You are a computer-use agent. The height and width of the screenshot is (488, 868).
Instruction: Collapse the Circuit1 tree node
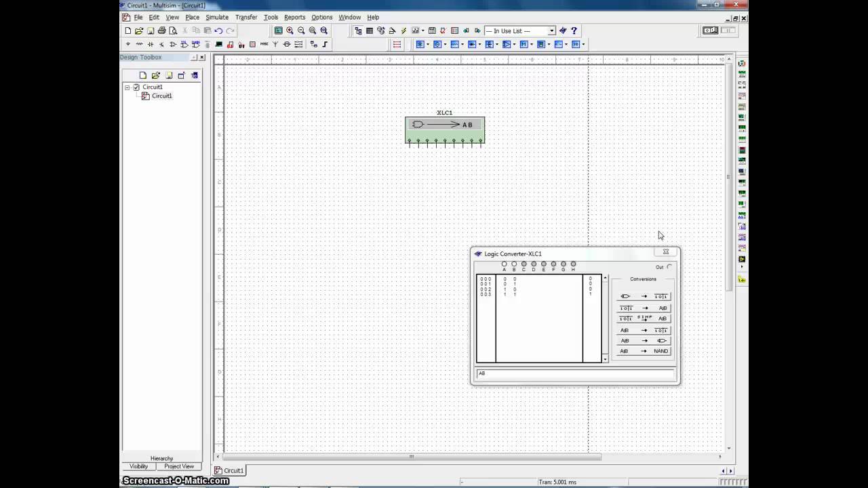tap(127, 87)
